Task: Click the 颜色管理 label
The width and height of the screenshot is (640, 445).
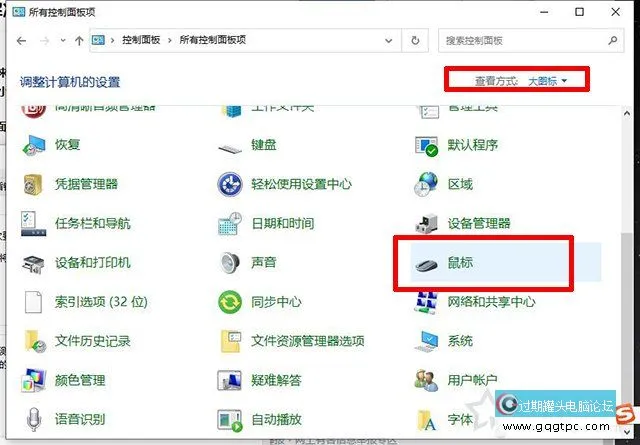Action: coord(80,380)
